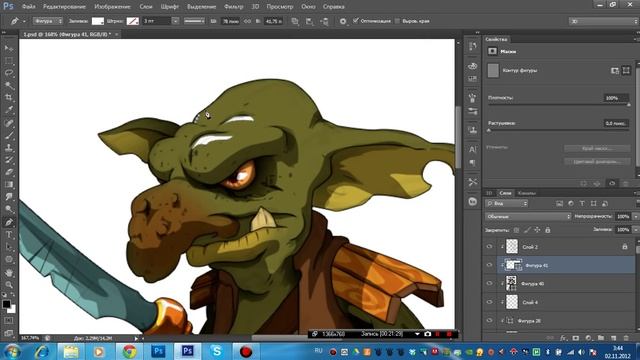Viewport: 640px width, 360px height.
Task: Create new adjustment layer icon
Action: click(x=588, y=338)
